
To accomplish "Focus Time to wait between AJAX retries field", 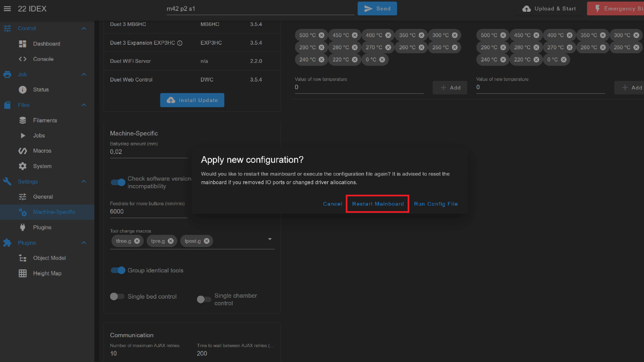I will pyautogui.click(x=235, y=354).
